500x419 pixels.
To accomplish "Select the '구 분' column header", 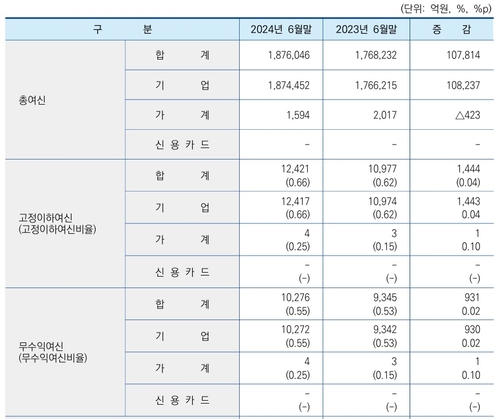I will point(122,29).
